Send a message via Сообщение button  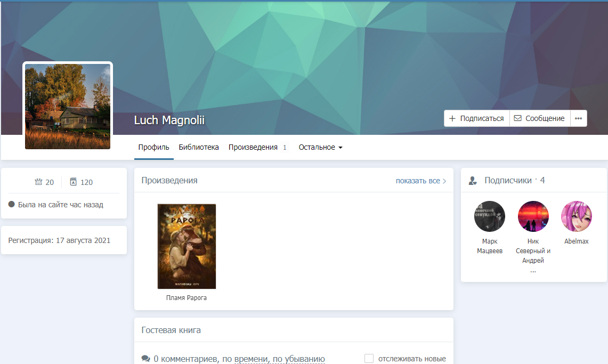[539, 118]
